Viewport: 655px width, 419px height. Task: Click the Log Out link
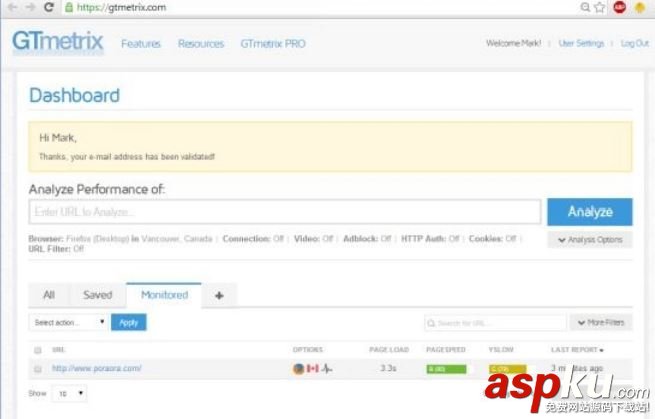coord(635,43)
